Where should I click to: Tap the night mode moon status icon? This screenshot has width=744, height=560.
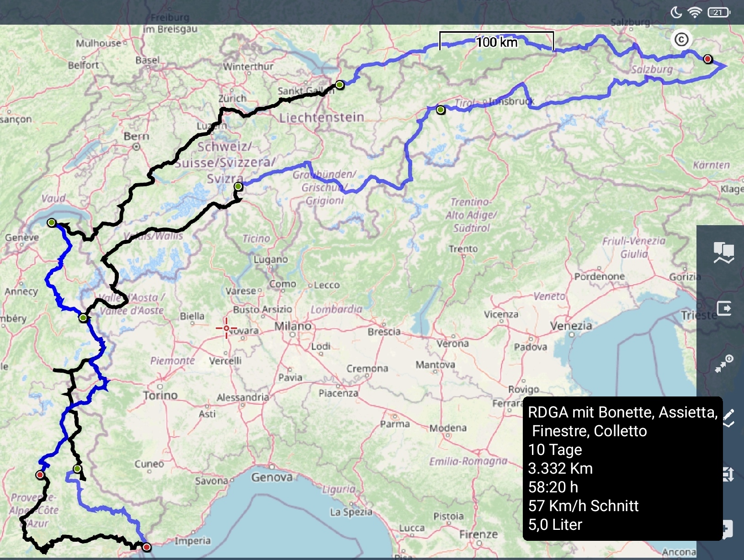pos(676,12)
